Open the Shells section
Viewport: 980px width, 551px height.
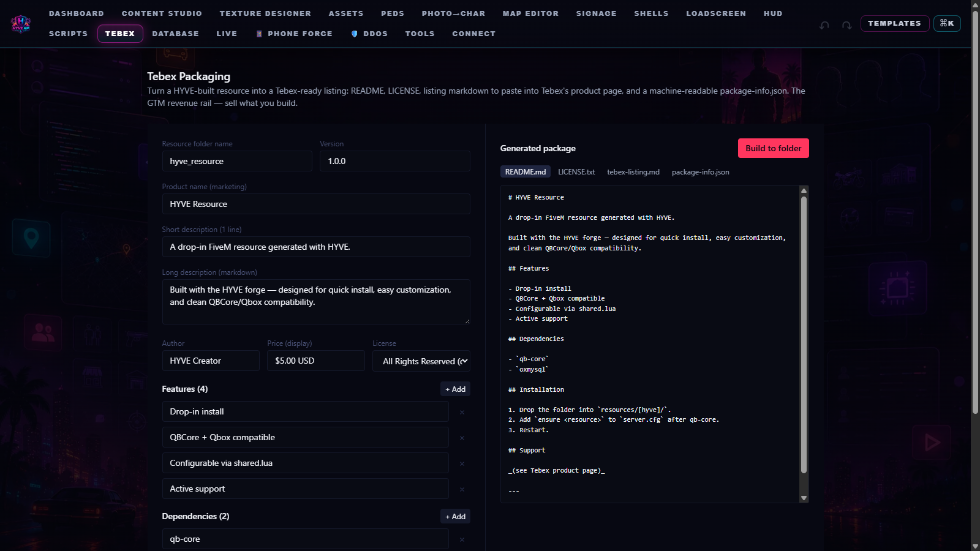coord(651,13)
